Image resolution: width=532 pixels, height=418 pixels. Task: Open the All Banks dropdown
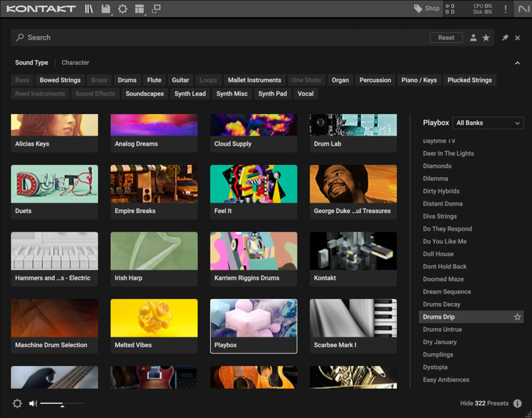tap(488, 123)
